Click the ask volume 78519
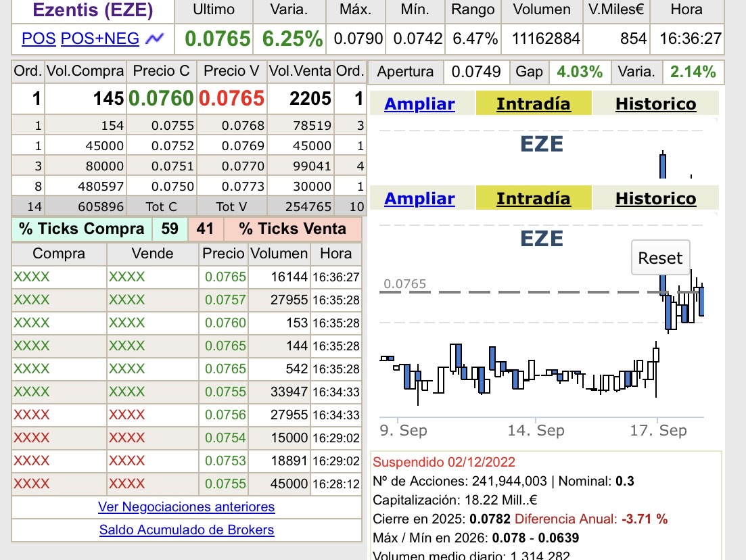This screenshot has width=746, height=560. [x=312, y=126]
